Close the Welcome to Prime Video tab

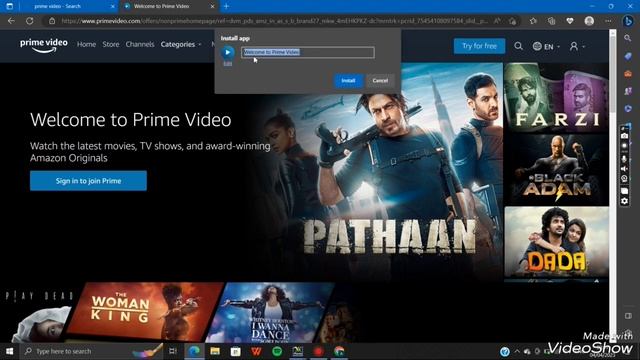[212, 7]
